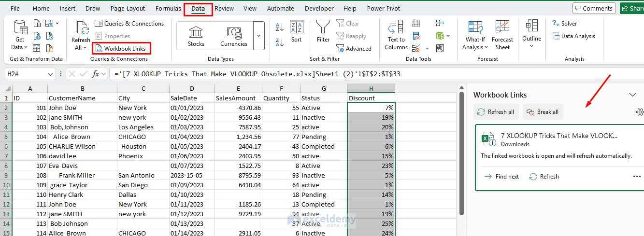Click the select-all corner of grid
644x236 pixels.
(x=6, y=88)
